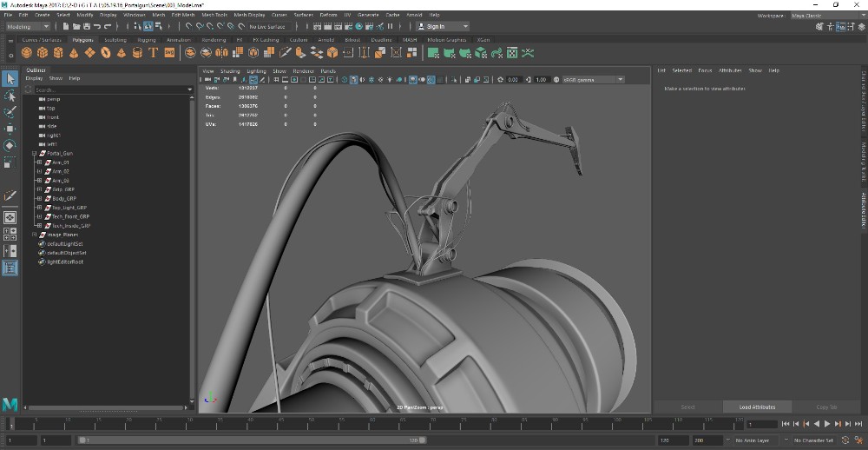868x450 pixels.
Task: Select the Scale tool
Action: click(10, 162)
